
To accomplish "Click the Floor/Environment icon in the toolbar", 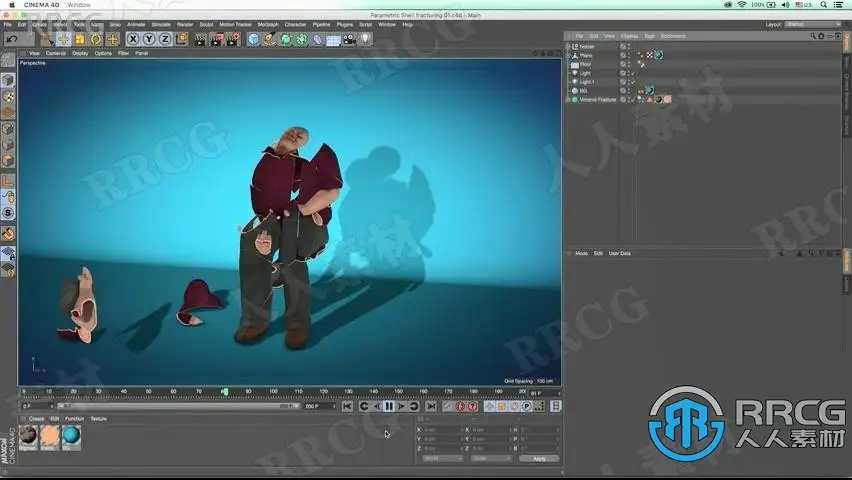I will (x=333, y=39).
